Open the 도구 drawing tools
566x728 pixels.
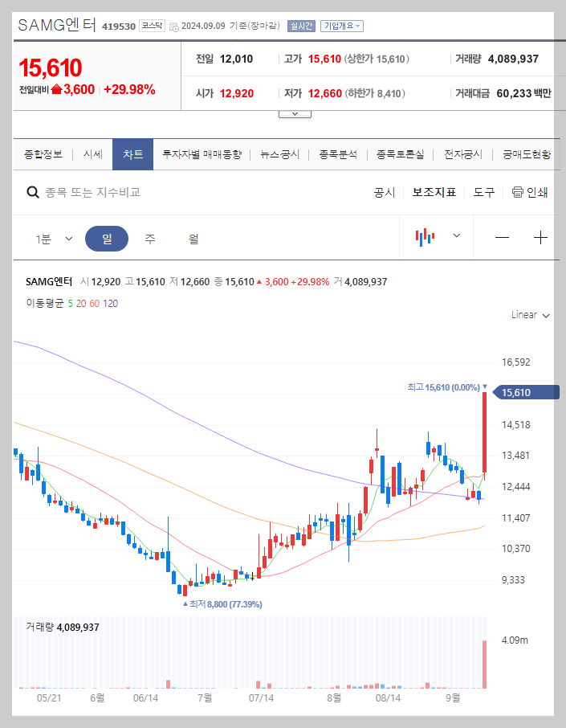[x=483, y=192]
